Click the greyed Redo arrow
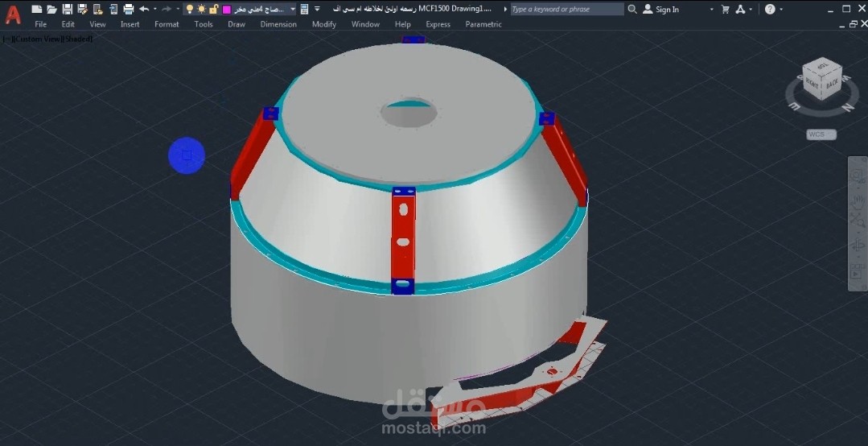 [167, 9]
